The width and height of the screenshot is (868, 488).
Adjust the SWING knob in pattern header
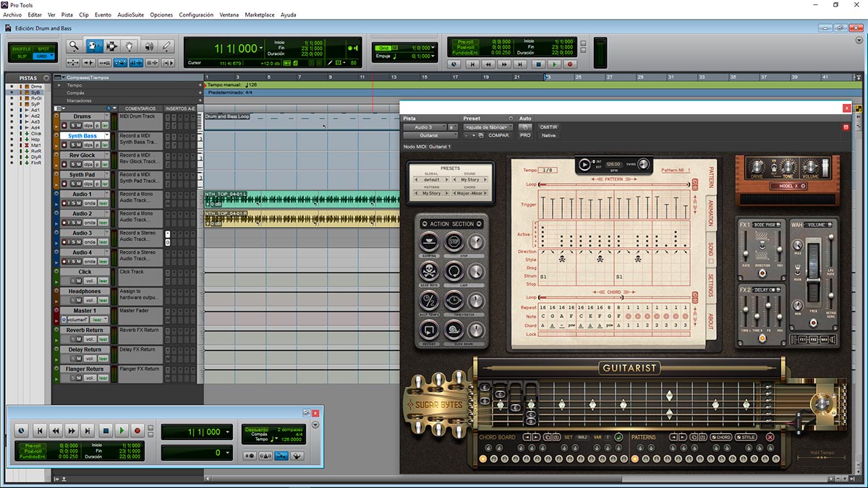tap(642, 165)
